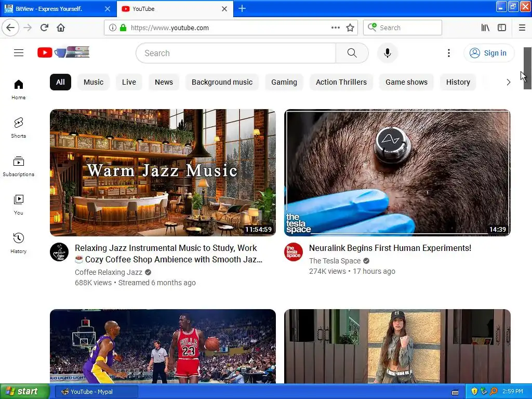Open Coffee Relaxing Jazz channel name link
532x399 pixels.
click(x=109, y=272)
